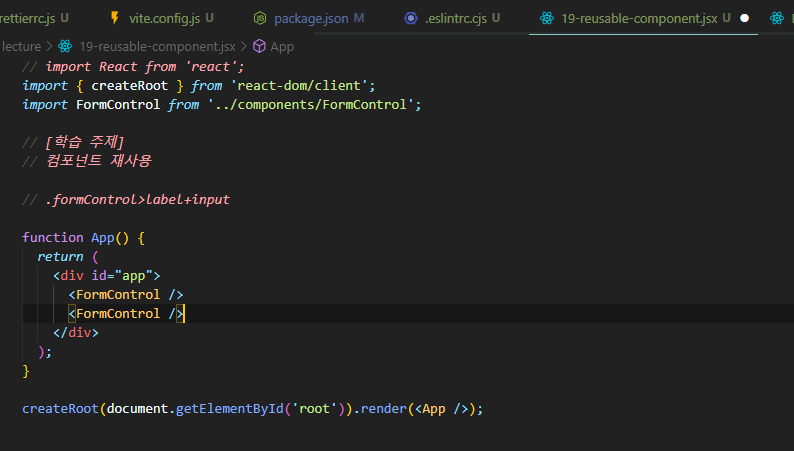Viewport: 794px width, 451px height.
Task: Click the App function name in declaration
Action: pyautogui.click(x=102, y=238)
